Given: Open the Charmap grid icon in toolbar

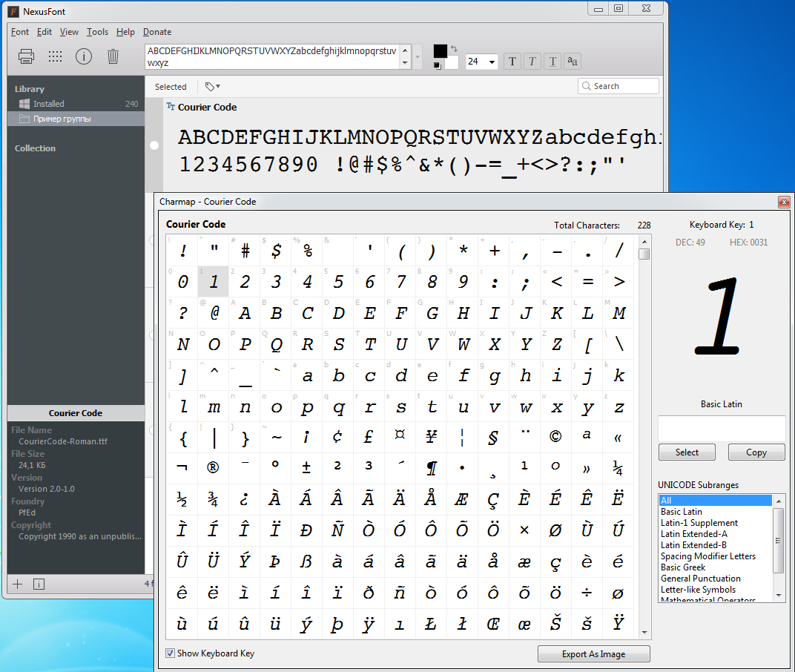Looking at the screenshot, I should (x=56, y=56).
